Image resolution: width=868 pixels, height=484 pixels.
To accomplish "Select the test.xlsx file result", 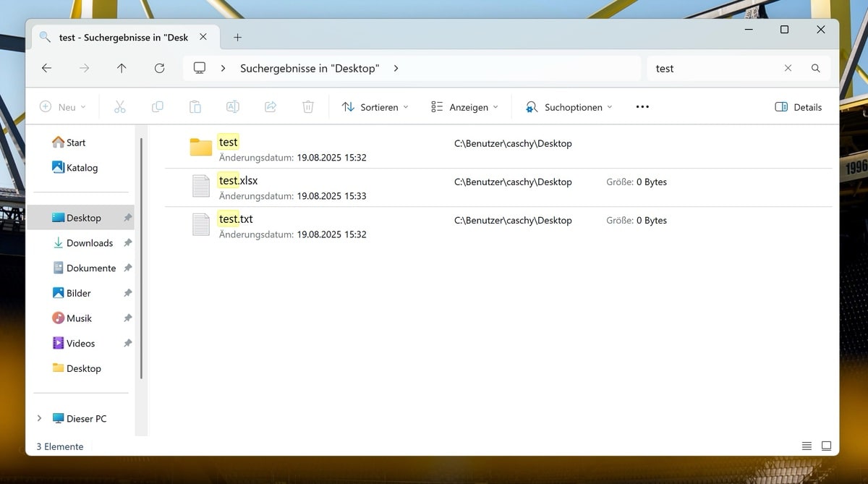I will click(x=238, y=181).
